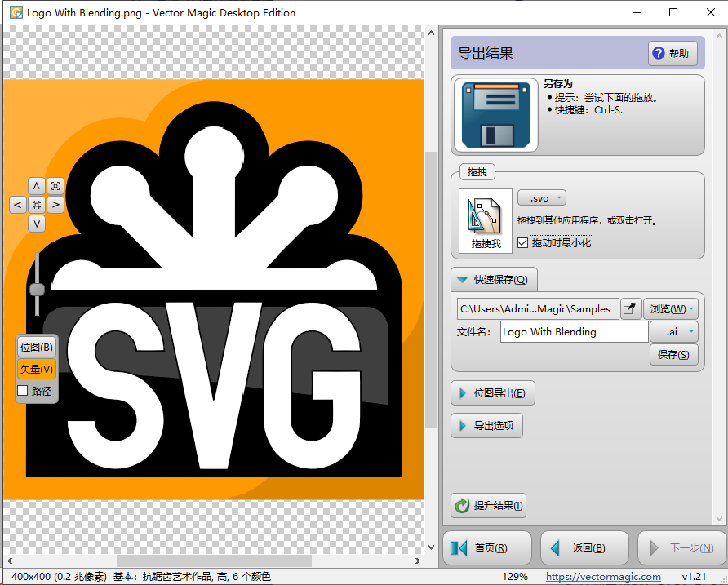
Task: Click the 提升结果 improve result button
Action: click(x=488, y=506)
